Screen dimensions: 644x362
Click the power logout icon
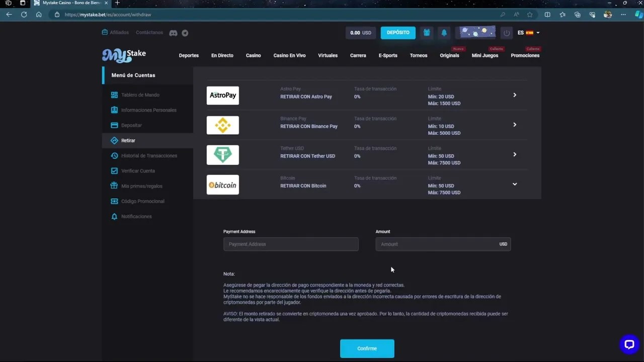click(x=507, y=33)
